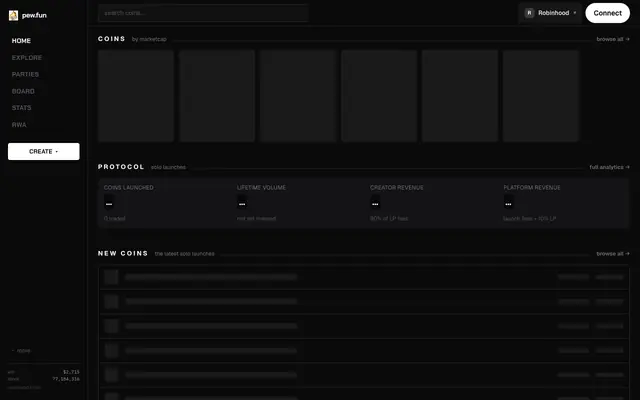This screenshot has height=400, width=640.
Task: Open the CREATE dropdown menu
Action: tap(44, 151)
